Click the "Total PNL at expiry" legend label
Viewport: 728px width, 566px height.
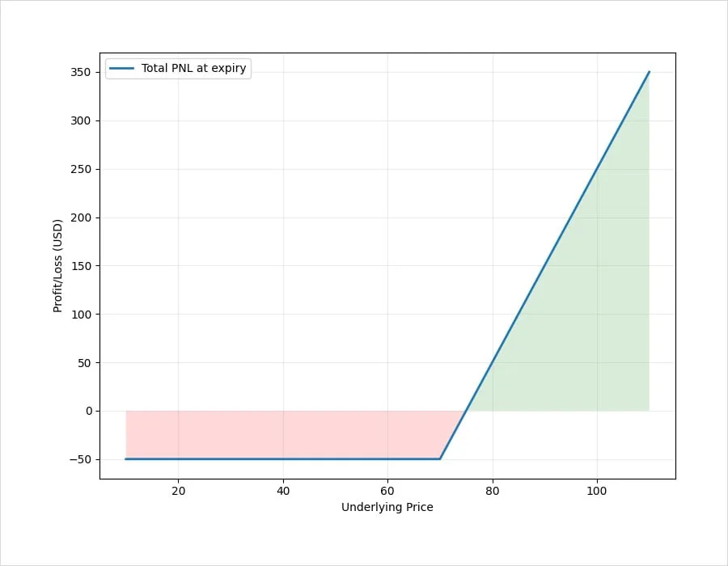193,68
